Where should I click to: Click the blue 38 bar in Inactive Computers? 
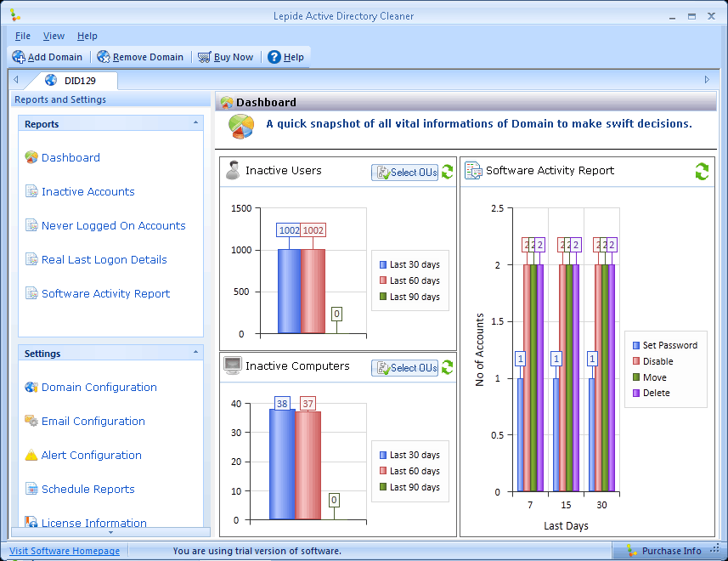pos(282,464)
